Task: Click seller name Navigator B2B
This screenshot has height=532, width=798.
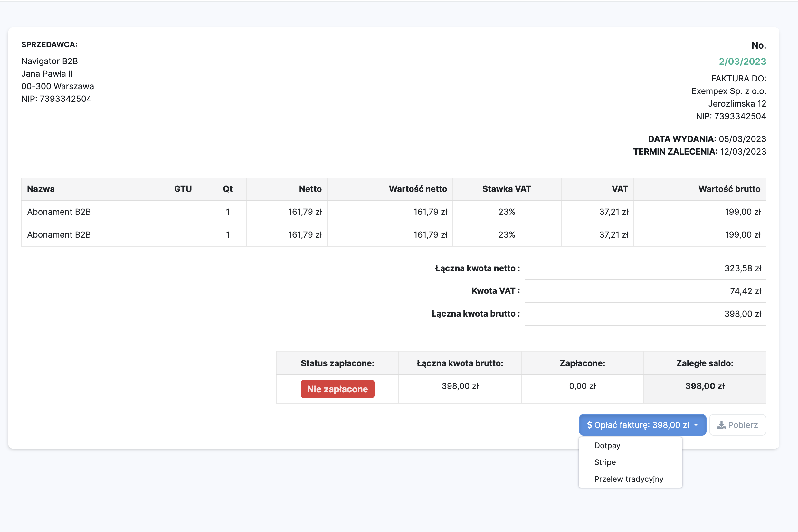Action: click(x=50, y=61)
